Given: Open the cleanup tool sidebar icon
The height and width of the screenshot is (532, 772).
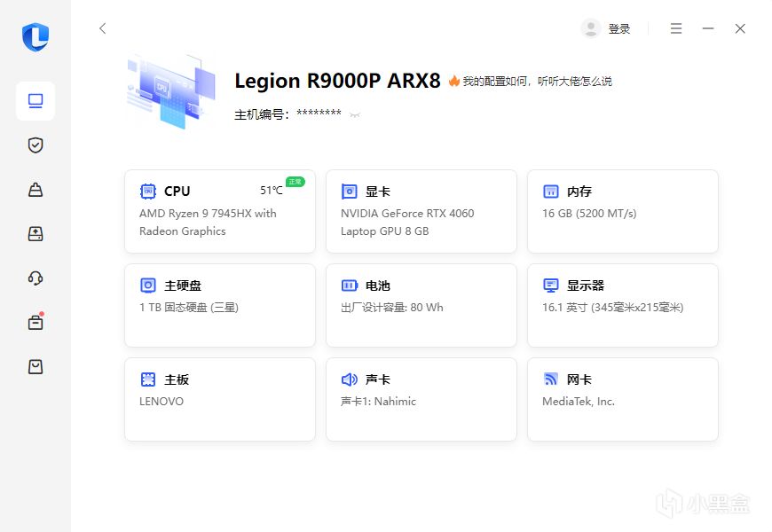Looking at the screenshot, I should pyautogui.click(x=35, y=190).
